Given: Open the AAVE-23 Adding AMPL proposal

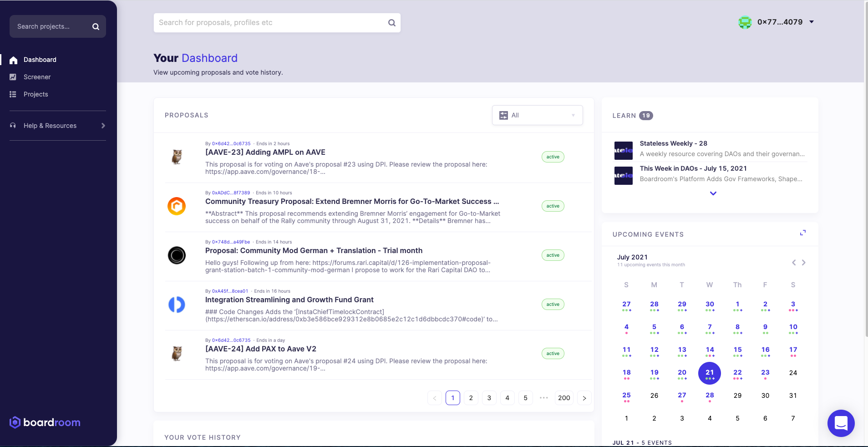Looking at the screenshot, I should pos(265,152).
